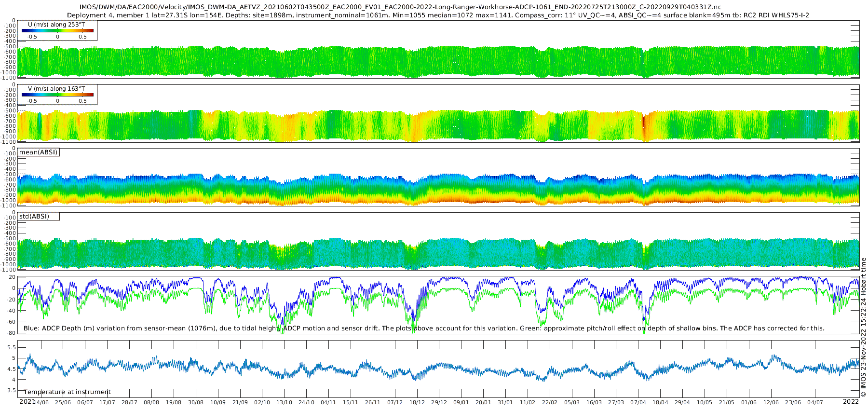This screenshot has height=410, width=868.
Task: Click the 'V (m/s) along 163°T' legend label
Action: point(56,89)
